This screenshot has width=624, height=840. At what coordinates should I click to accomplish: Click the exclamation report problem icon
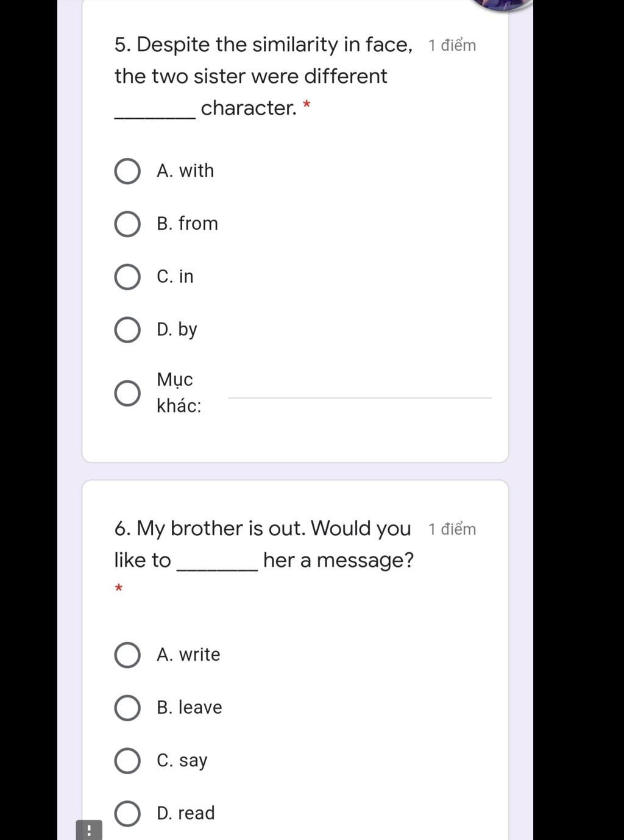click(89, 830)
